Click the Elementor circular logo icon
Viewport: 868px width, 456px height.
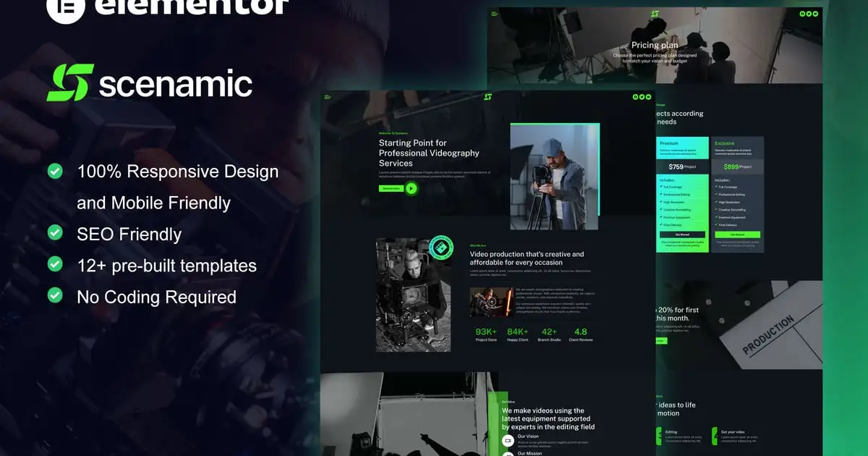(x=65, y=7)
